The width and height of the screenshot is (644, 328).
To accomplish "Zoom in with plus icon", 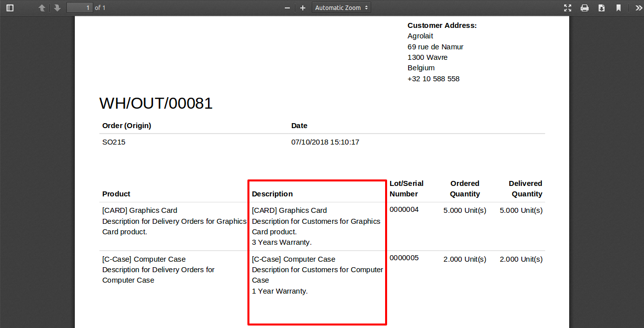I will tap(303, 8).
